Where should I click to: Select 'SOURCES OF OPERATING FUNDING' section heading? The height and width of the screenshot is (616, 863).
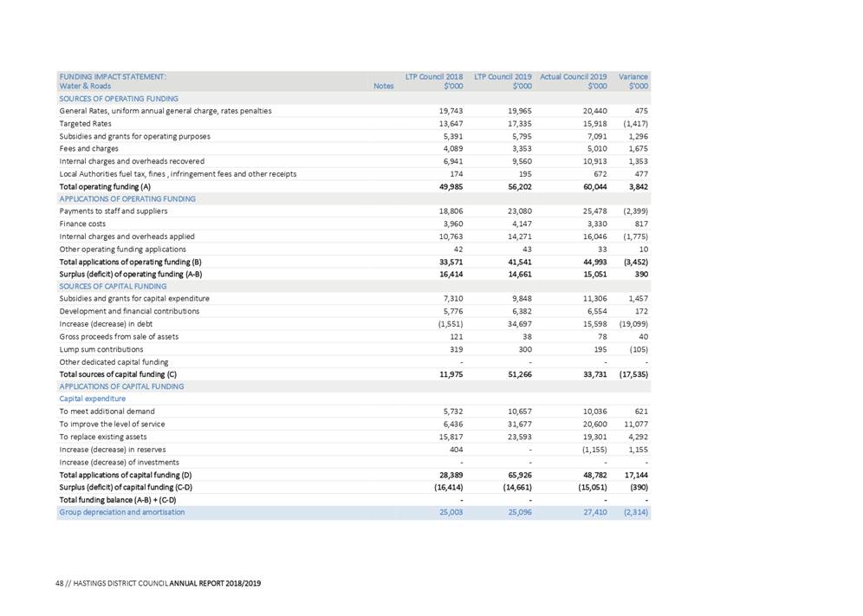point(119,99)
